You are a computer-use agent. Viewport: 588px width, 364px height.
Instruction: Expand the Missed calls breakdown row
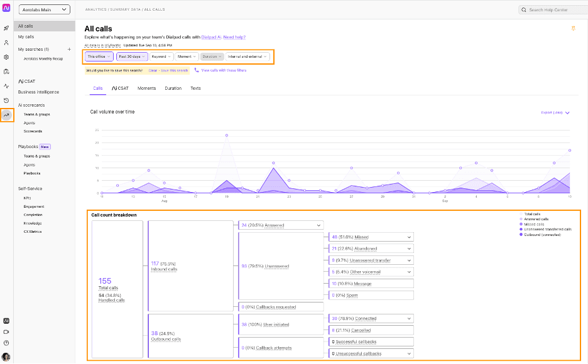tap(410, 237)
